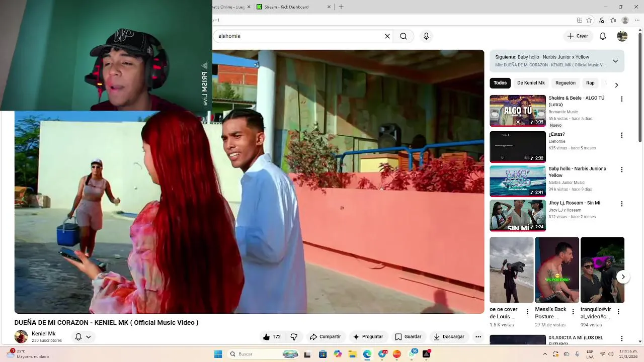
Task: Open options menu for Shakira & Beéle video
Action: pos(621,99)
